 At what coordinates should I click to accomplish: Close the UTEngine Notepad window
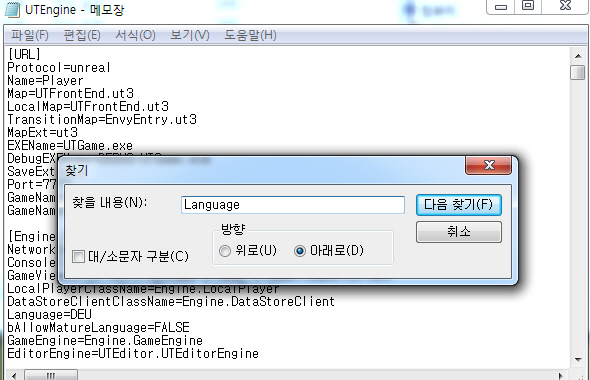565,6
